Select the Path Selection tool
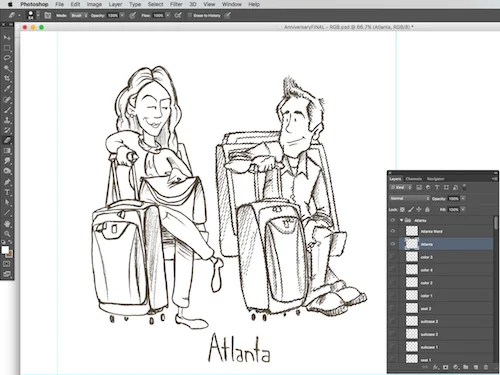The width and height of the screenshot is (500, 375). pyautogui.click(x=7, y=202)
